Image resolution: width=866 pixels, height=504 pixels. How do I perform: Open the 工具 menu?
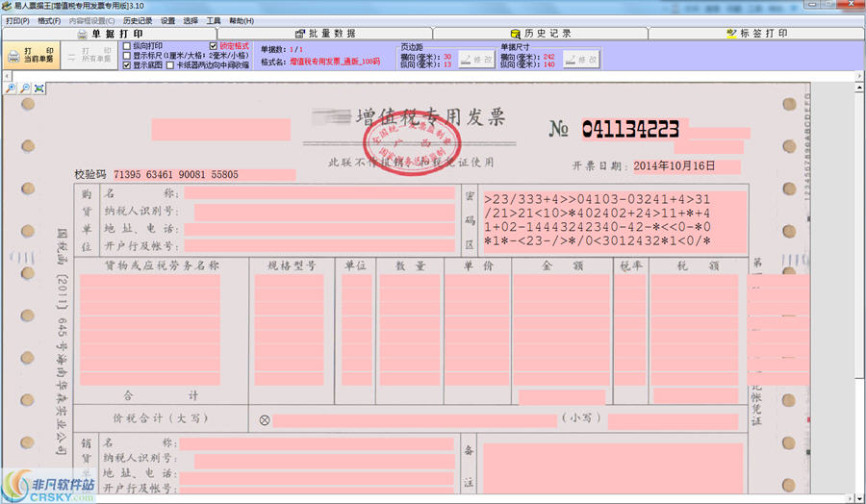(214, 21)
